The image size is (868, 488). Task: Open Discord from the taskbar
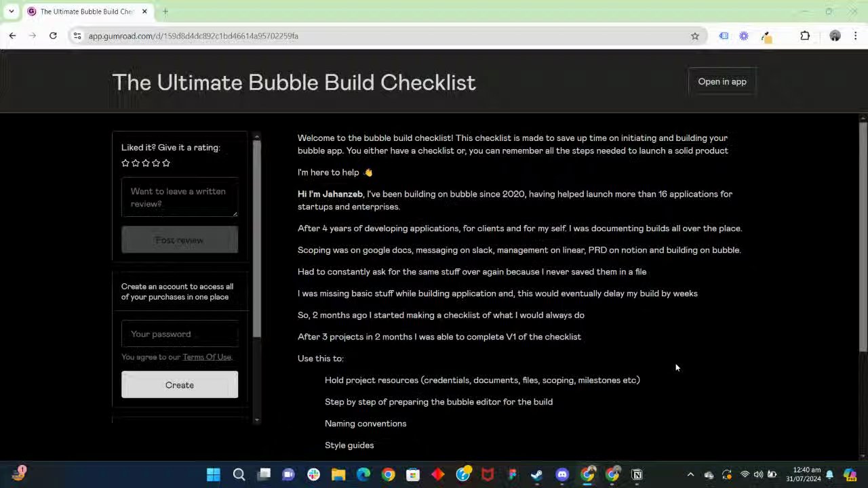click(562, 474)
